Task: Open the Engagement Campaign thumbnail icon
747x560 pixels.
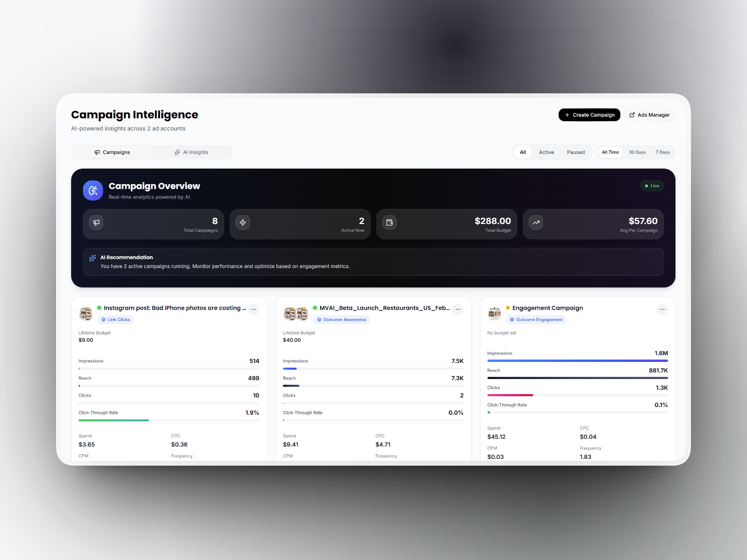Action: click(x=494, y=313)
